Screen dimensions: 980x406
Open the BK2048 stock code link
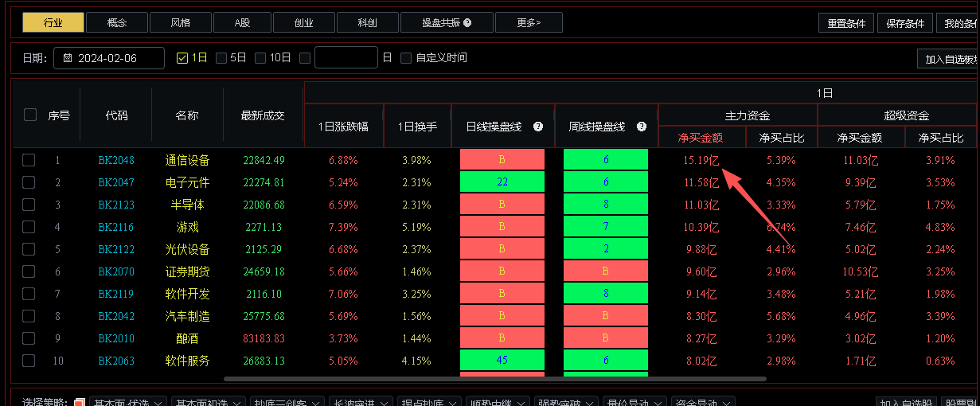(x=116, y=160)
